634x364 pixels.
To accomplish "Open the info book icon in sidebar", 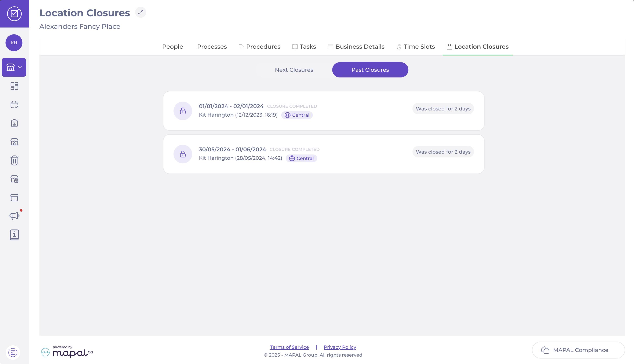I will pos(14,235).
